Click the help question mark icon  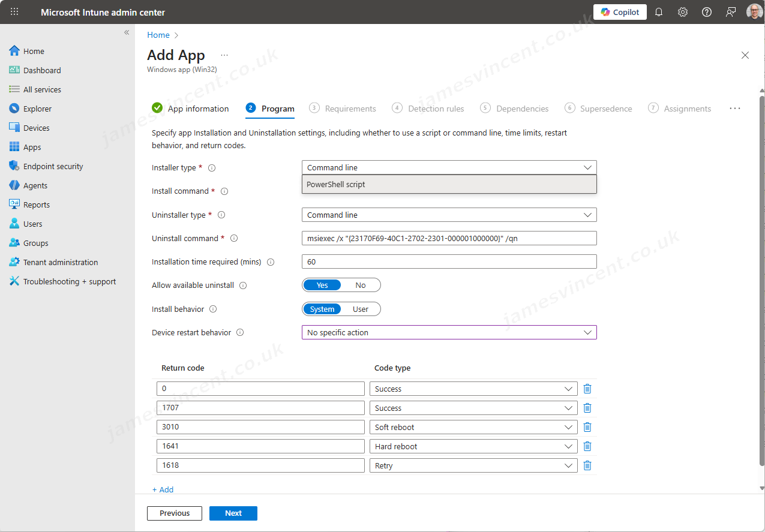point(707,12)
